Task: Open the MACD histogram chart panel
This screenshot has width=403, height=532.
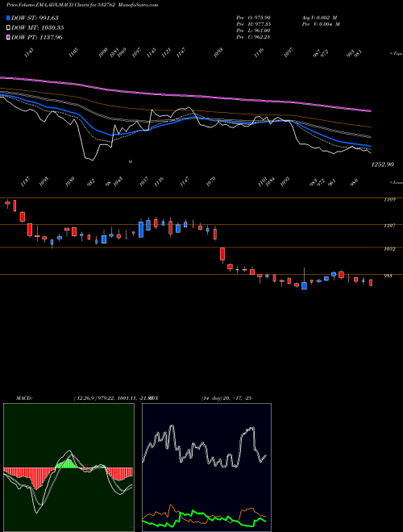Action: click(69, 468)
